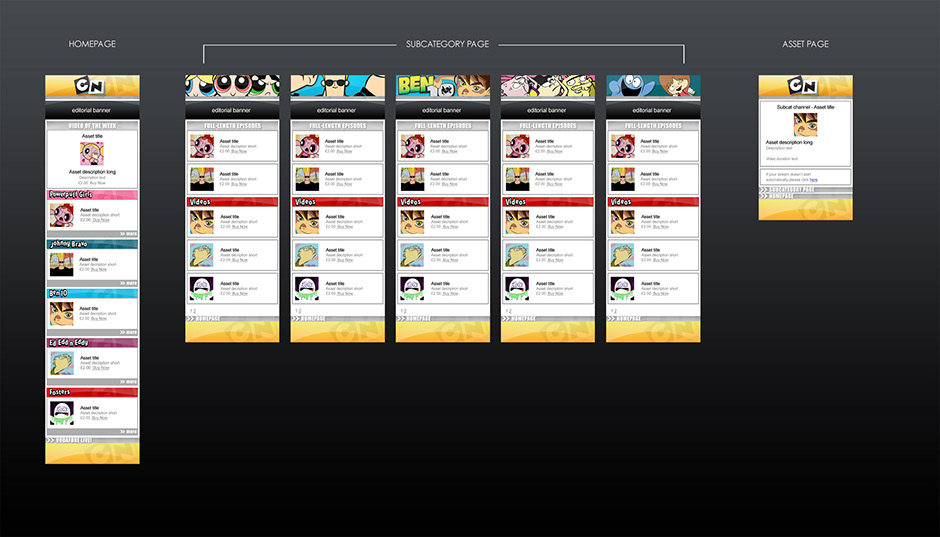
Task: Click Buy Now in Homepage Fosters section
Action: click(x=100, y=418)
